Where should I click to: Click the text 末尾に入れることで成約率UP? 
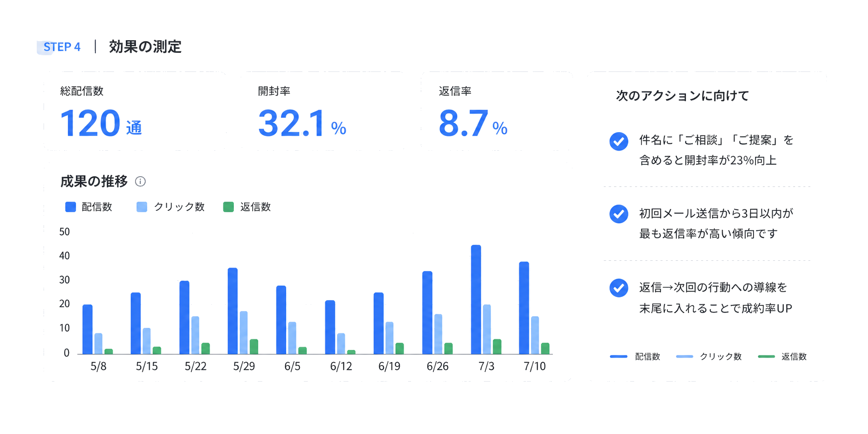pyautogui.click(x=716, y=308)
